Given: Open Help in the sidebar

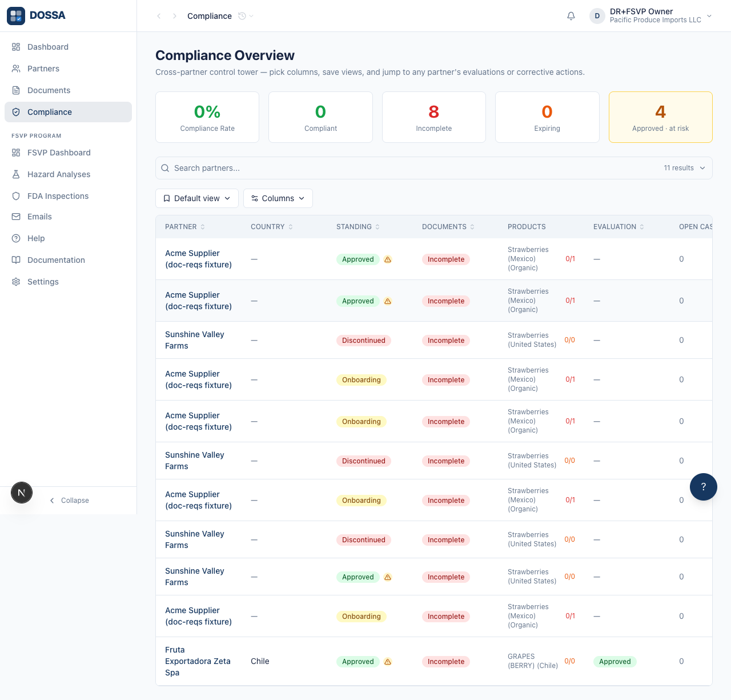Looking at the screenshot, I should [68, 238].
